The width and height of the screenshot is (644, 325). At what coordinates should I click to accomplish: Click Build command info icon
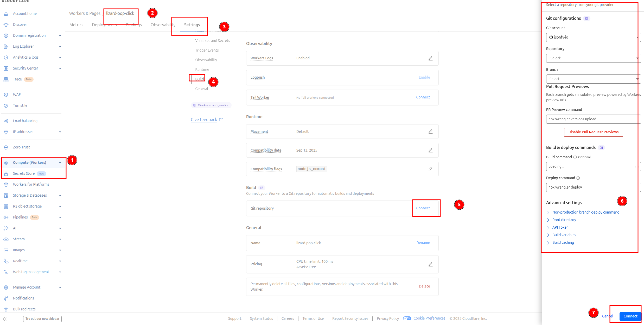coord(575,157)
